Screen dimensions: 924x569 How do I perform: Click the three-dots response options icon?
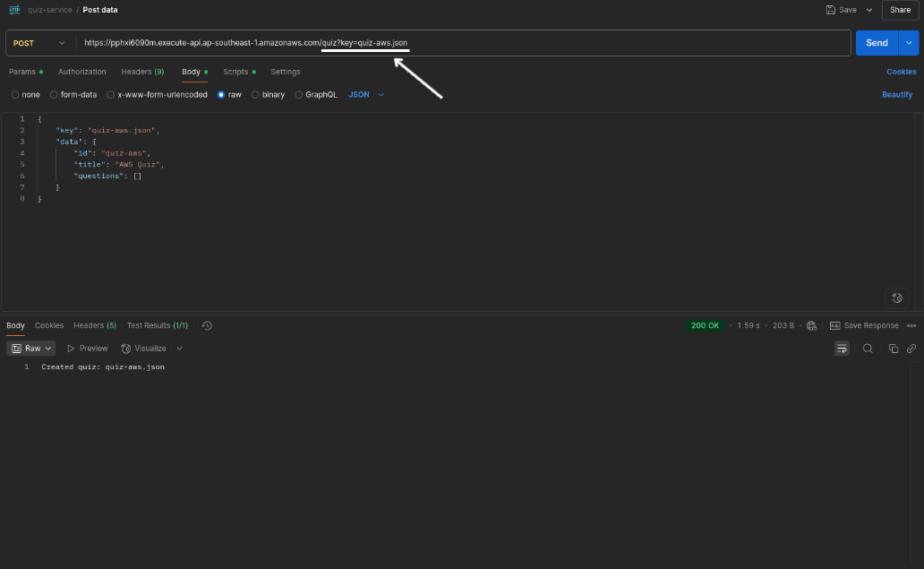click(911, 325)
